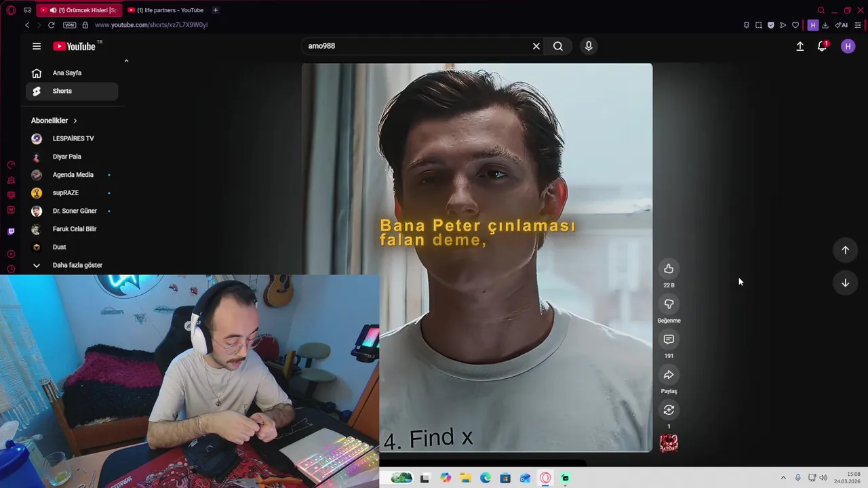Open the ad blocker shield icon
The height and width of the screenshot is (488, 868).
click(x=771, y=25)
